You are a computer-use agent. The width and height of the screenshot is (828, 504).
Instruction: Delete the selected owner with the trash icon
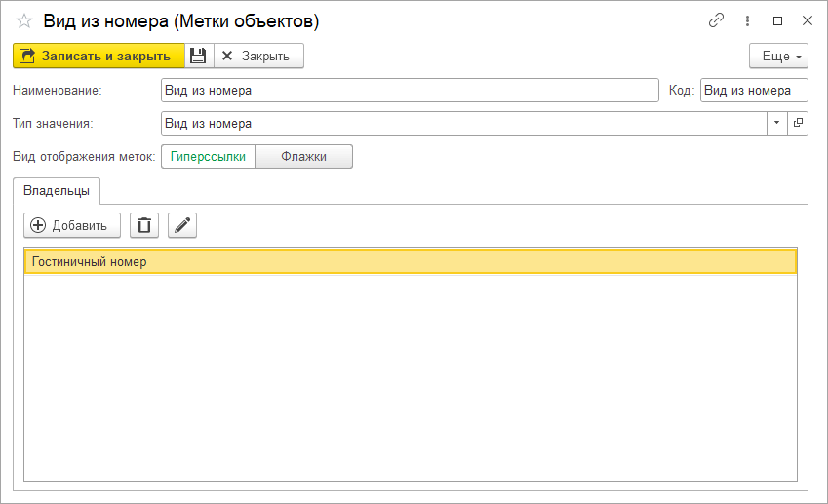point(144,225)
